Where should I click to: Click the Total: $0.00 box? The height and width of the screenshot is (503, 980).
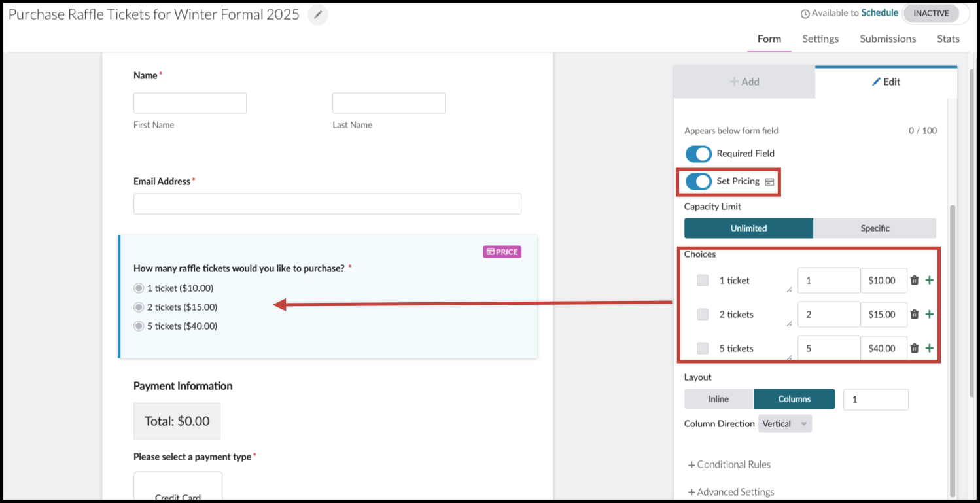pos(177,421)
